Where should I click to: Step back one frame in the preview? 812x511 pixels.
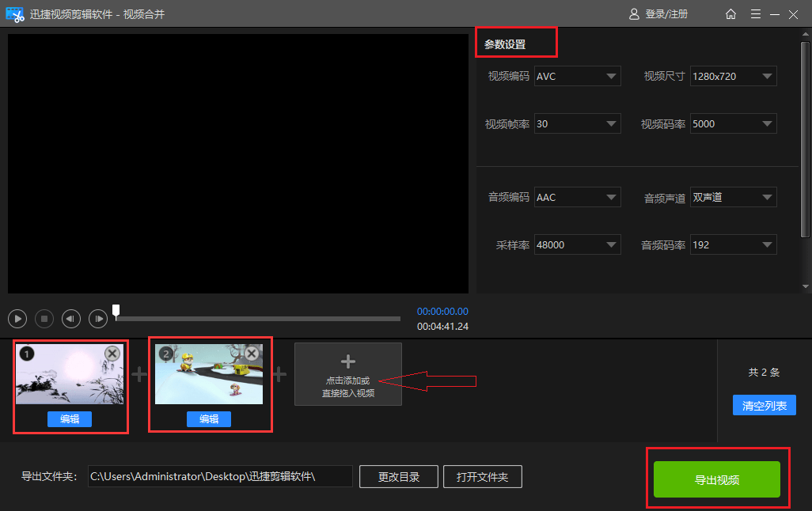(x=71, y=319)
